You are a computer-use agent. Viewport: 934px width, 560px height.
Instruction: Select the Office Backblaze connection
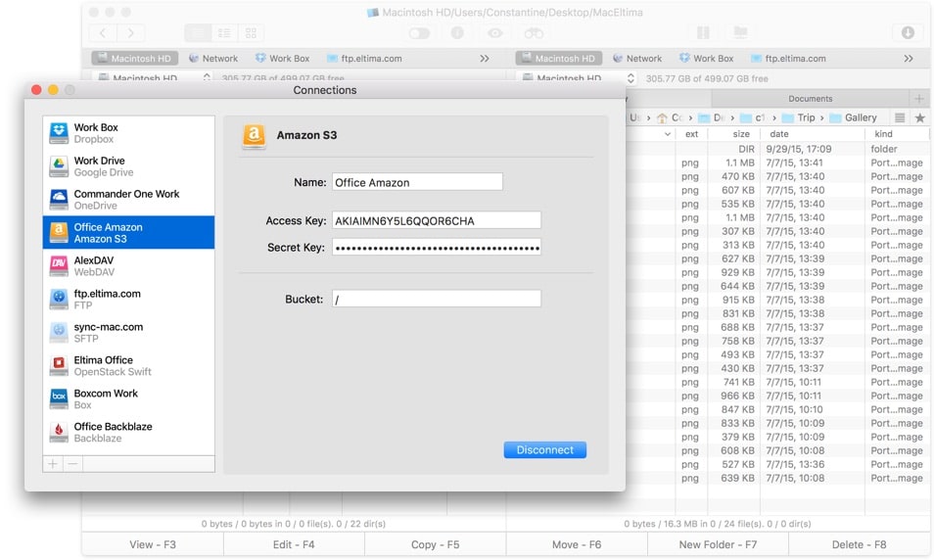coord(128,433)
